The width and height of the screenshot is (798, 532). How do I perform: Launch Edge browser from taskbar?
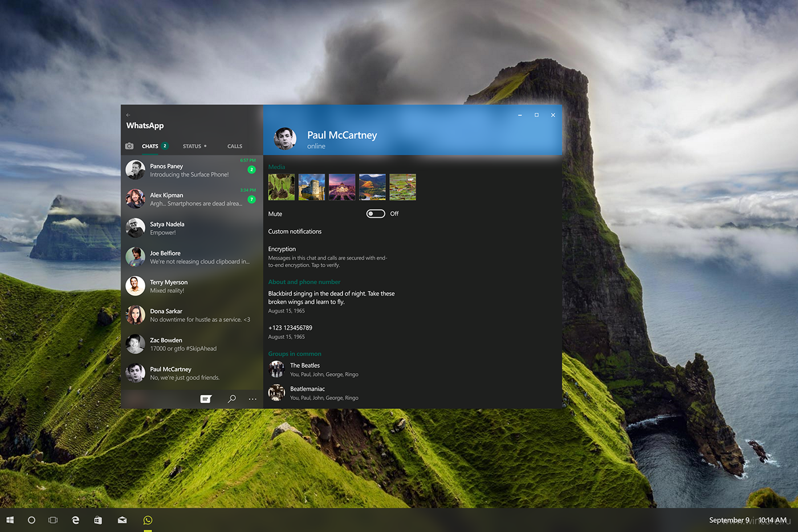click(x=75, y=520)
